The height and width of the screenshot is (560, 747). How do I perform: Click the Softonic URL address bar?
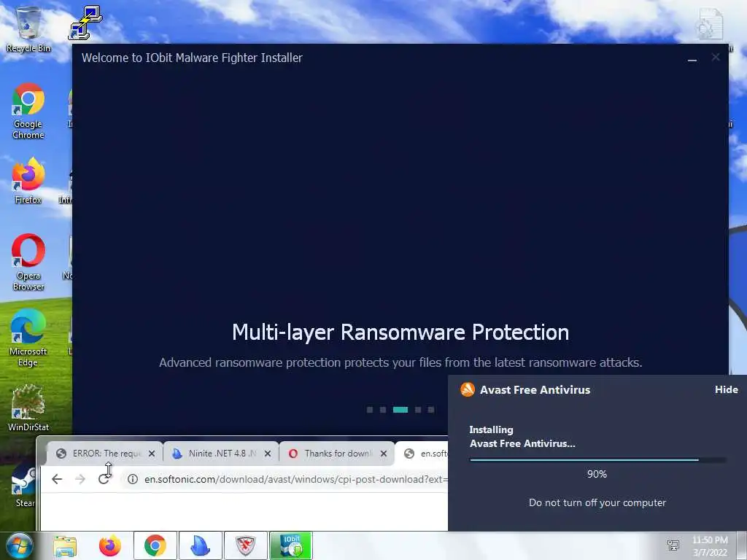[x=286, y=479]
